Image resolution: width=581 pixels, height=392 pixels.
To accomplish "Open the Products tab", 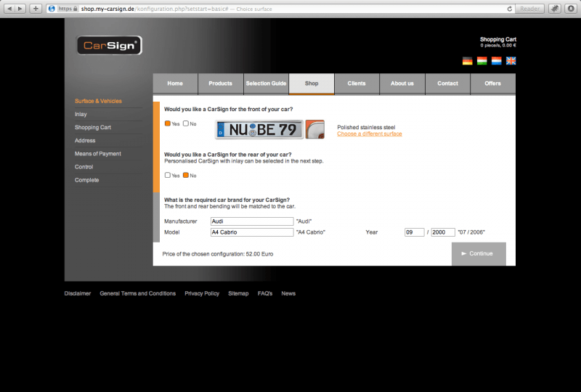I will [x=221, y=83].
